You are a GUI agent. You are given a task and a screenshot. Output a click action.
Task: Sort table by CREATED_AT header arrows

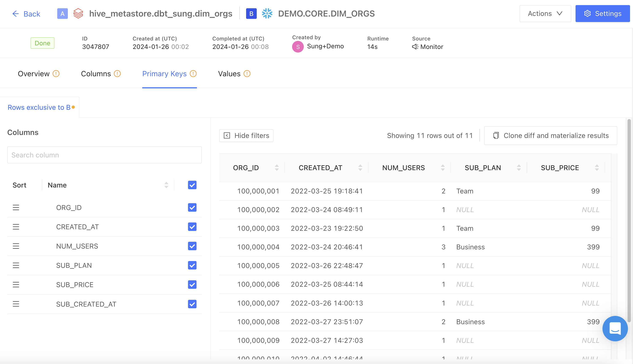coord(360,168)
